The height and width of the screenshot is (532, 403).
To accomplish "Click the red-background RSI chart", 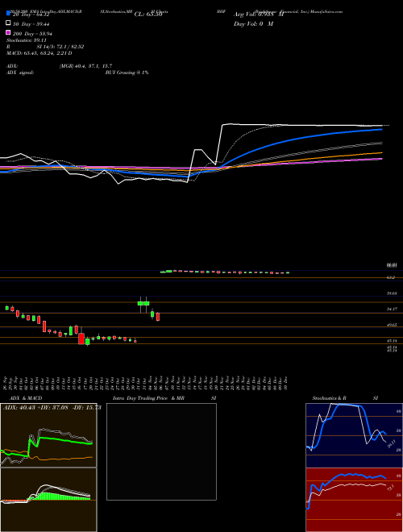I will (354, 500).
